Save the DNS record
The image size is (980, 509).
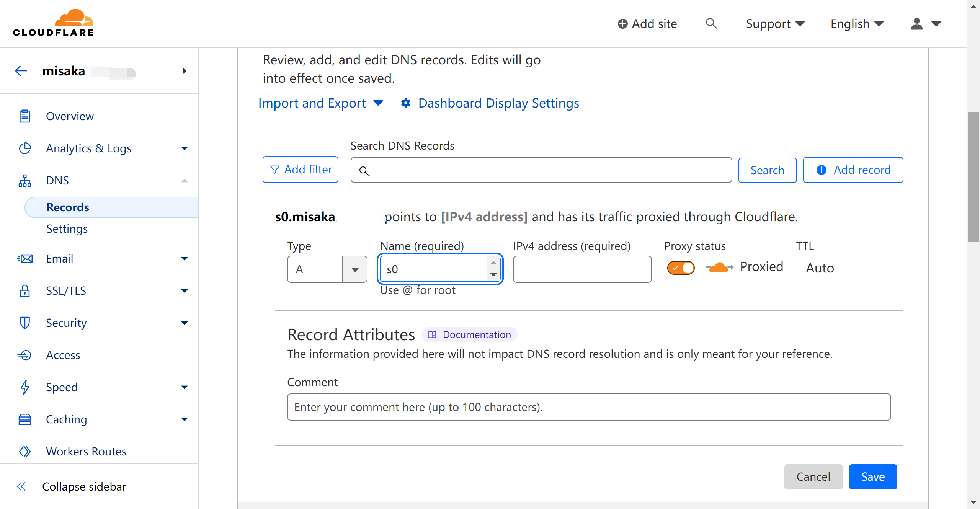pos(872,476)
